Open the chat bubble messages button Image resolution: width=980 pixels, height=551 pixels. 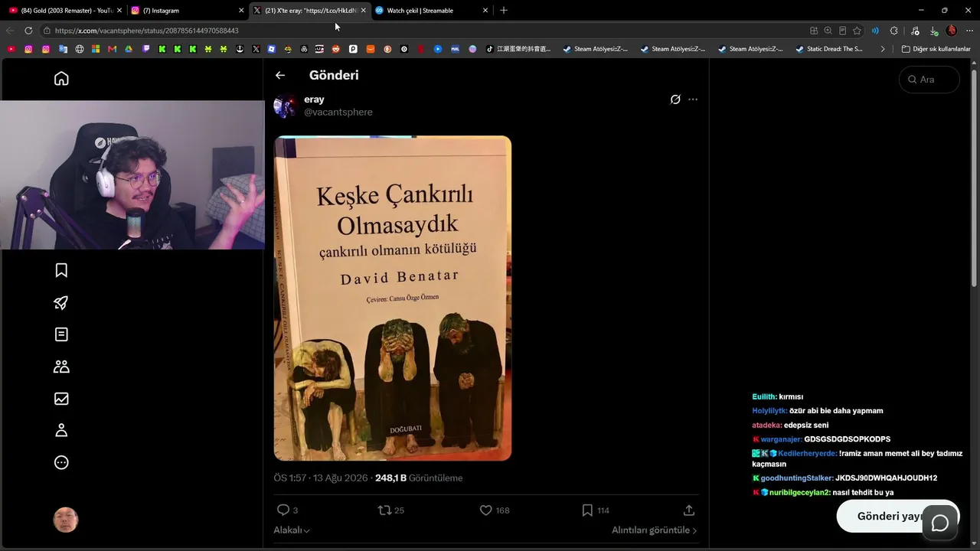940,523
